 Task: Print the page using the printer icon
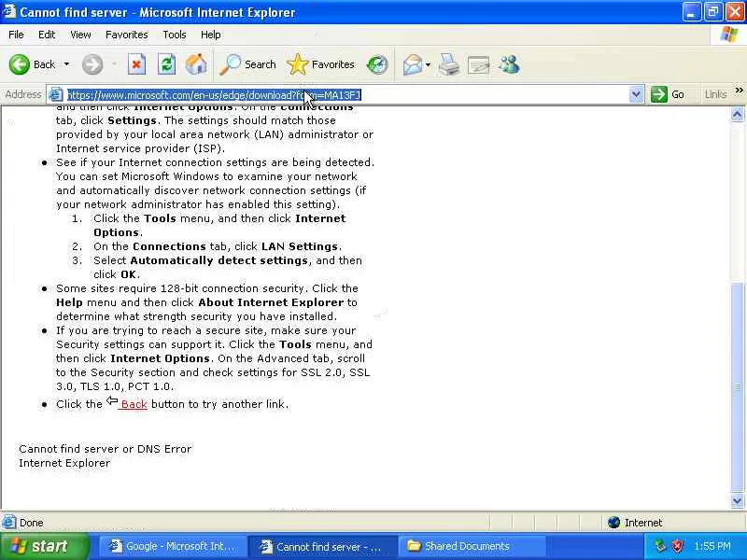449,64
